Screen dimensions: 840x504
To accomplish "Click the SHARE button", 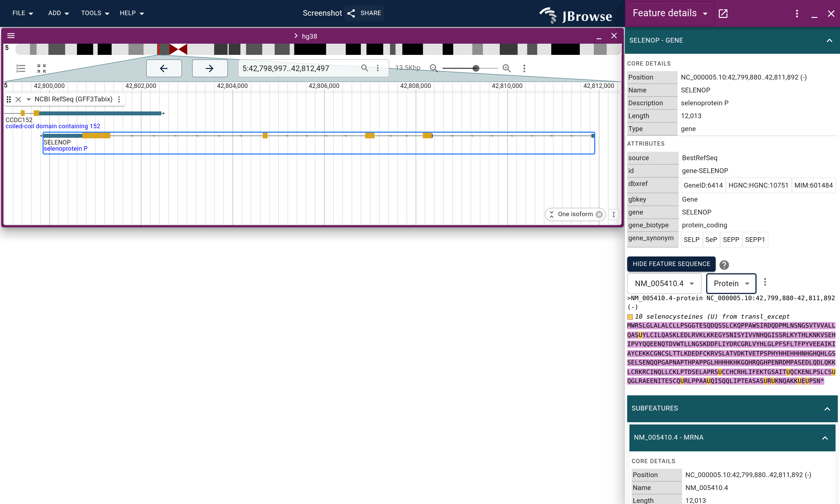I will pyautogui.click(x=364, y=13).
